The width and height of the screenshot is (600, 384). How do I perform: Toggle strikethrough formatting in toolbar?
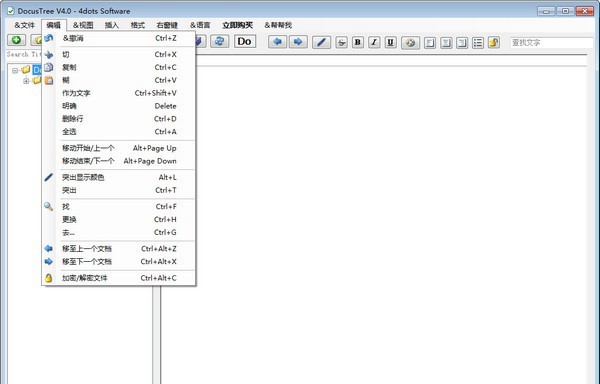point(341,42)
